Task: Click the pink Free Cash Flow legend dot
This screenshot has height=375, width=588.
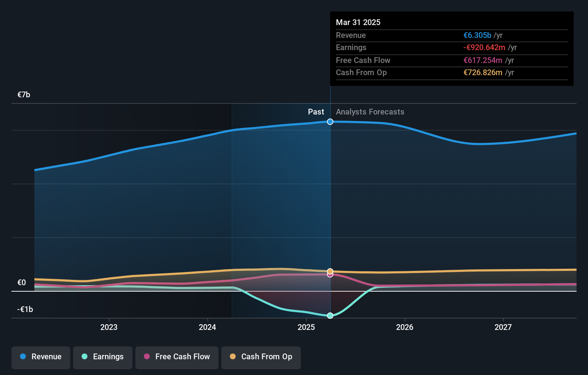Action: (x=147, y=357)
